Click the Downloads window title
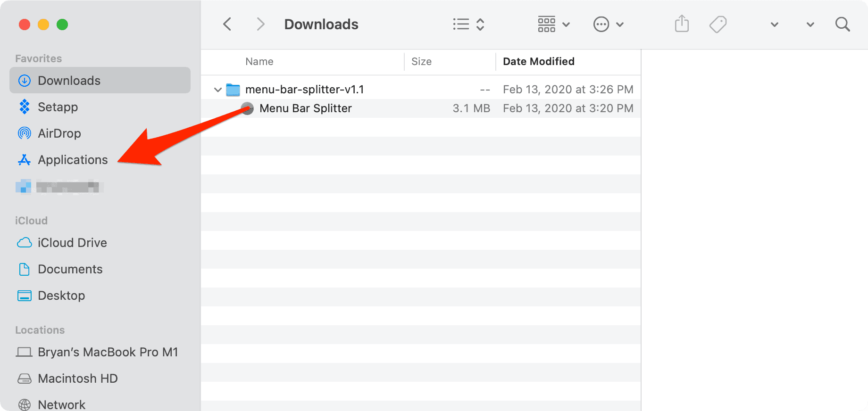The width and height of the screenshot is (868, 411). (321, 24)
